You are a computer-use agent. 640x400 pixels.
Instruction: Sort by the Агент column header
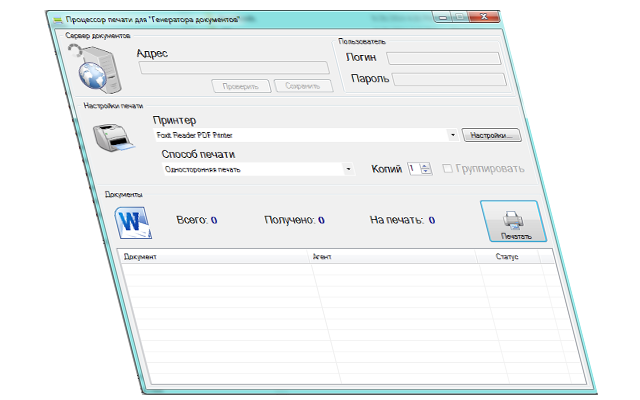pos(393,257)
